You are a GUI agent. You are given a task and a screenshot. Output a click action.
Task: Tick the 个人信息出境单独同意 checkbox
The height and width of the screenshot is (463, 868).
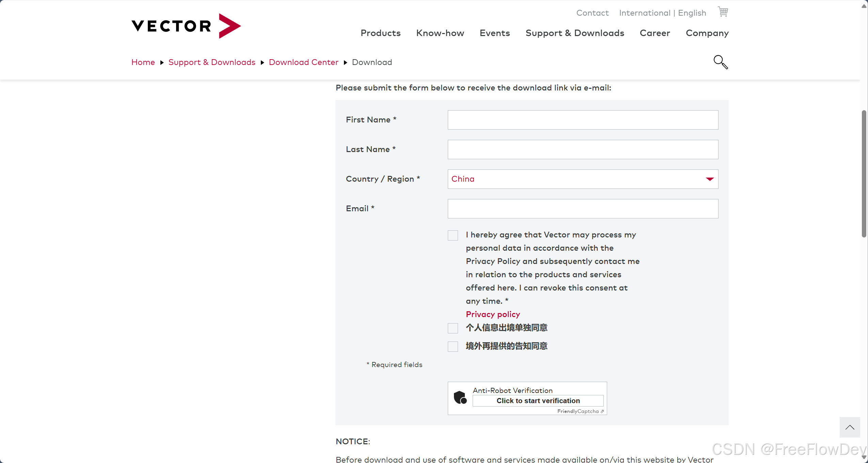click(453, 328)
